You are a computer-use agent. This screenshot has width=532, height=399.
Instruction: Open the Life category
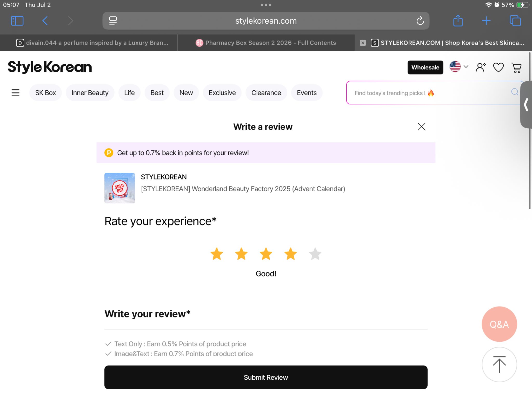coord(129,93)
